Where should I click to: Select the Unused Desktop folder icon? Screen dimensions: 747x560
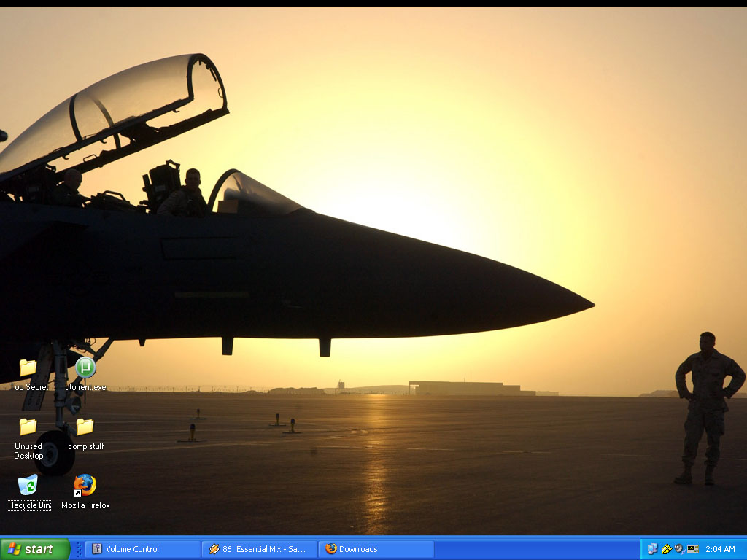pyautogui.click(x=28, y=427)
